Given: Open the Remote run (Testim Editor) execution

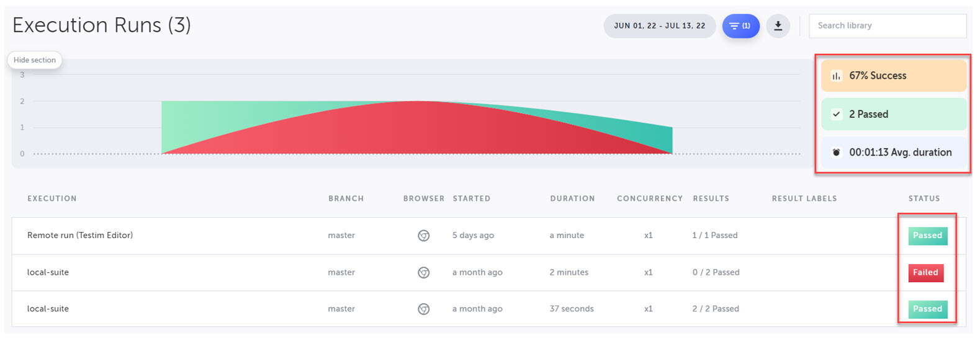Looking at the screenshot, I should (x=80, y=236).
